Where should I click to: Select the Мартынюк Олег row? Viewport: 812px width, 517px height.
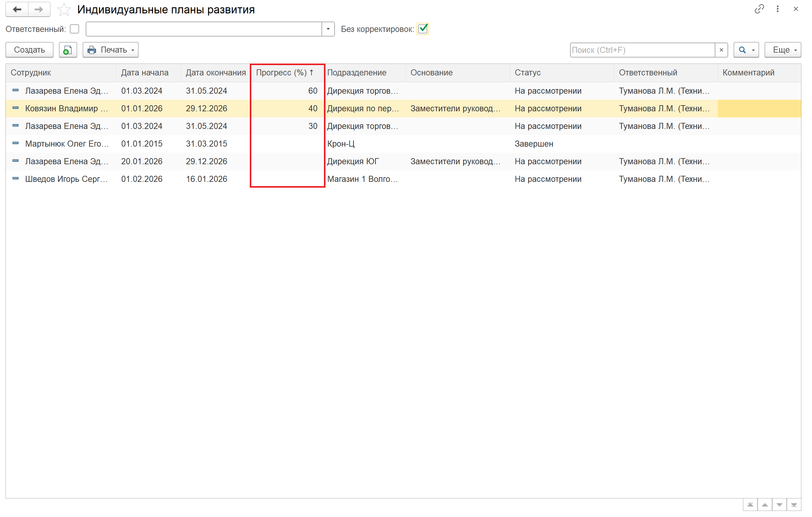(x=67, y=144)
